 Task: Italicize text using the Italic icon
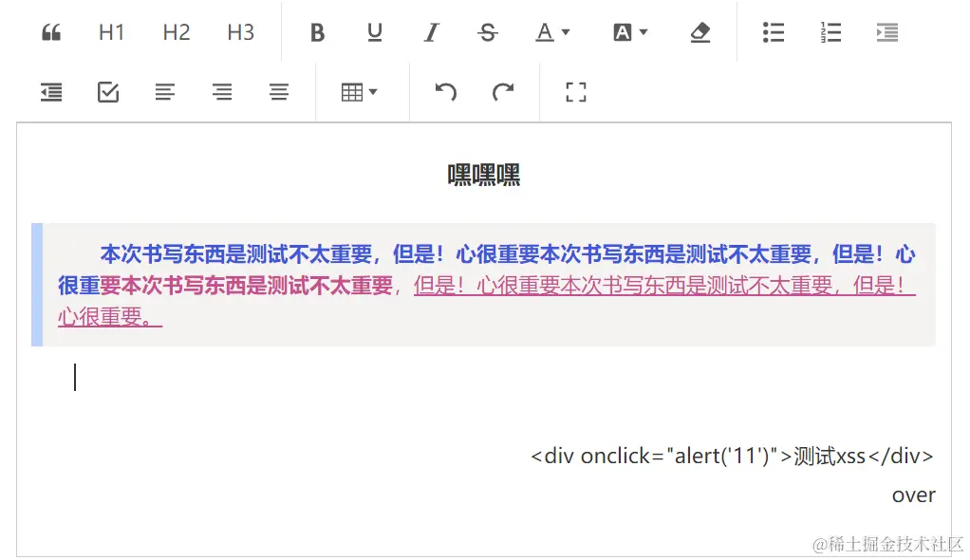pyautogui.click(x=431, y=31)
